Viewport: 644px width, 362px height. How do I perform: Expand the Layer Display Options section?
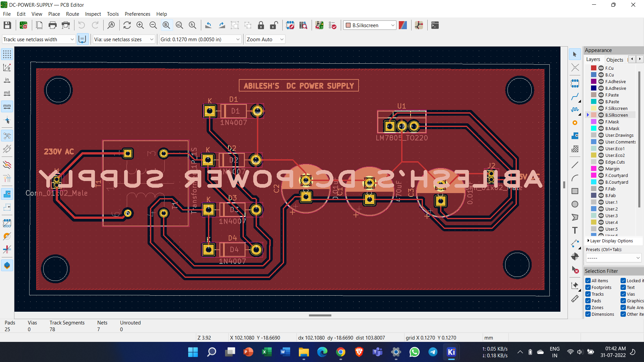coord(589,241)
